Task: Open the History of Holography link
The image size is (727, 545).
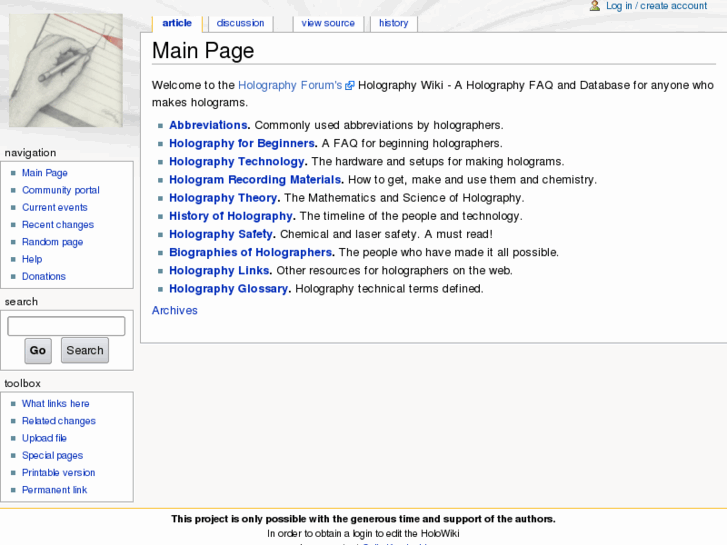Action: (230, 216)
